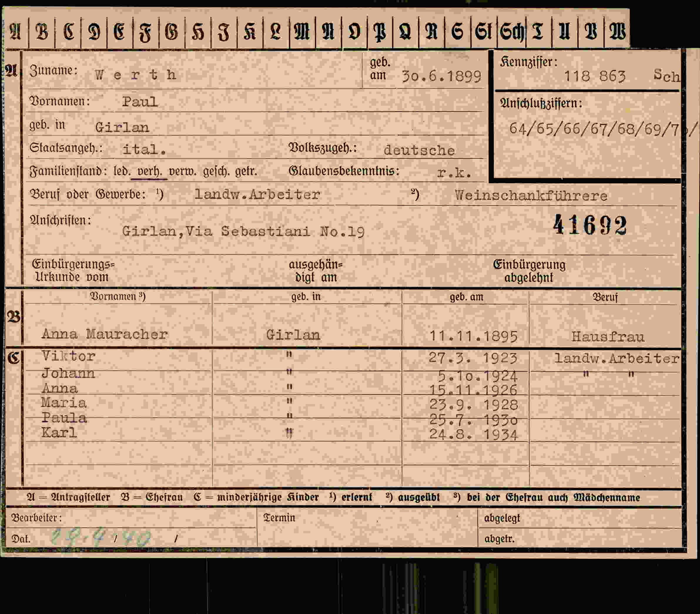The image size is (700, 614).
Task: Click the address 'Girlan,Via Sebastiani No.19'
Action: pos(244,232)
